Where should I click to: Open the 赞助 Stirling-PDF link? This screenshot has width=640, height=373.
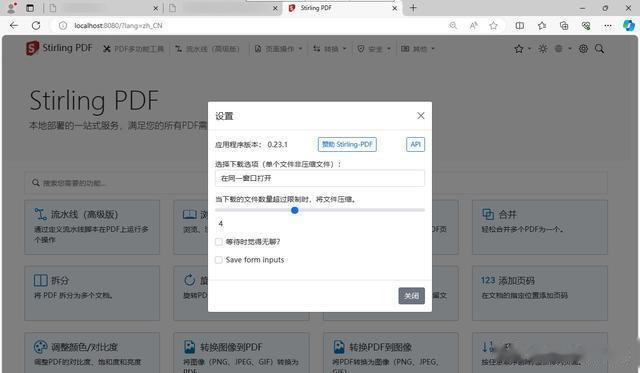pyautogui.click(x=347, y=144)
